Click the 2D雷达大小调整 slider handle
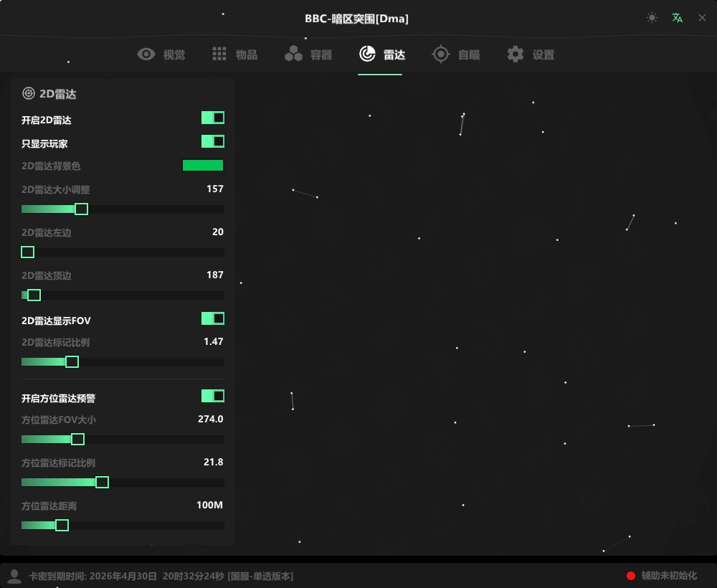717x588 pixels. point(82,209)
